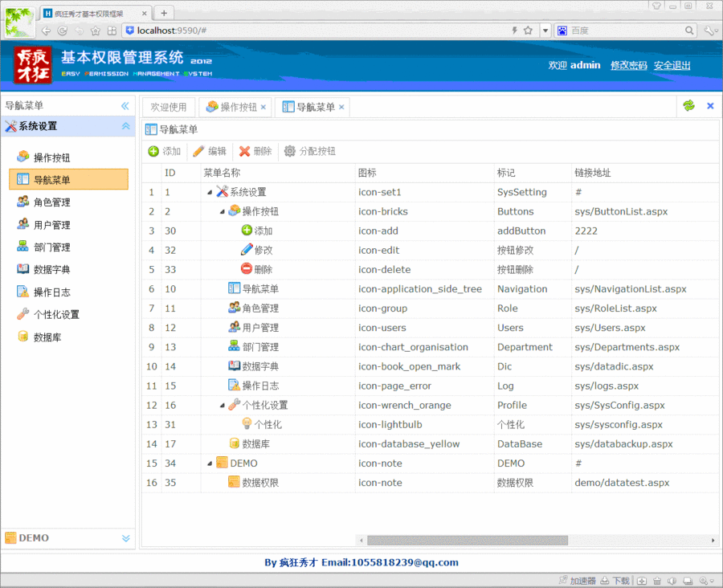Expand the DEMO accordion in the sidebar

click(125, 538)
